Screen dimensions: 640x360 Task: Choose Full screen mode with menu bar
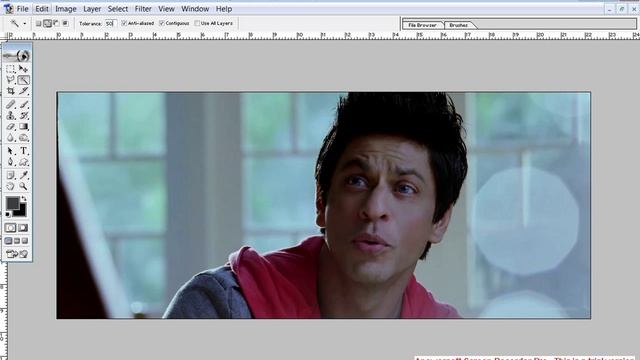17,241
